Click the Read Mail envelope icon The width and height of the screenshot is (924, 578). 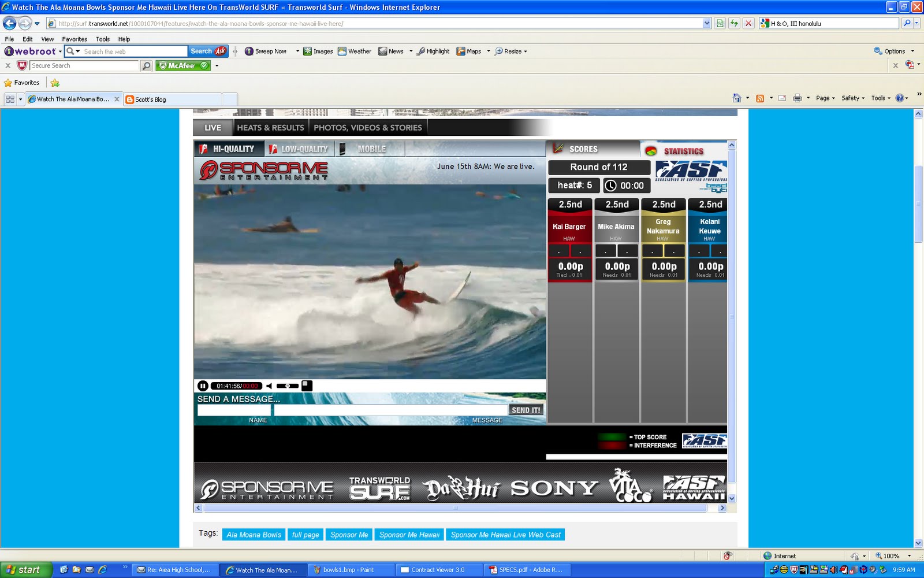coord(782,98)
